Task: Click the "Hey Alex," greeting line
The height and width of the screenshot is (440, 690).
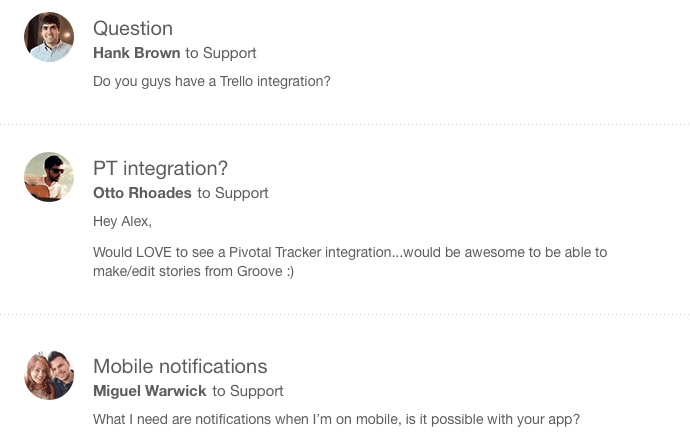Action: click(x=122, y=221)
